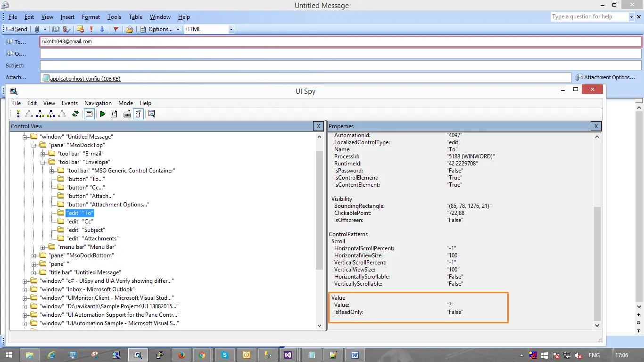
Task: Click the Cc... address book button
Action: click(16, 54)
